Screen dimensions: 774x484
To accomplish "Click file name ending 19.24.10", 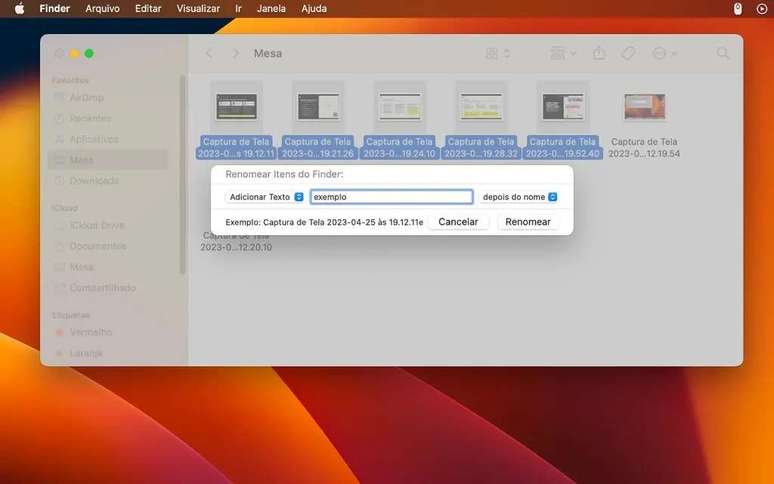I will (x=399, y=148).
